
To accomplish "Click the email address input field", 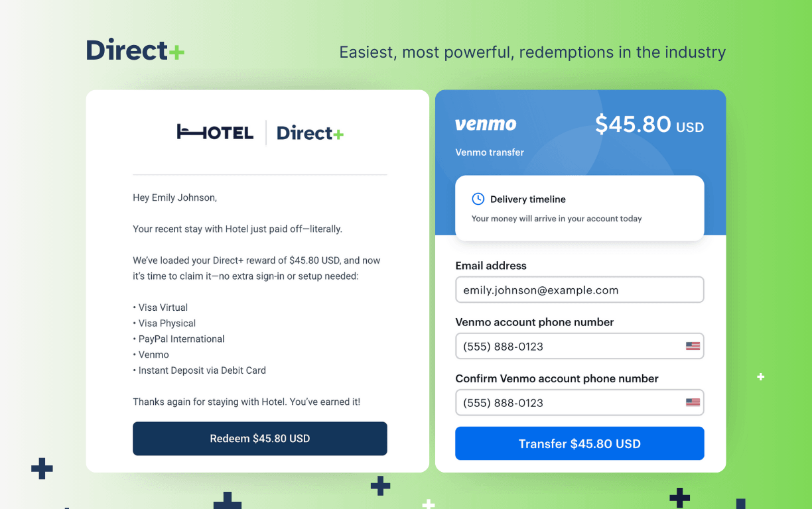I will pyautogui.click(x=579, y=290).
